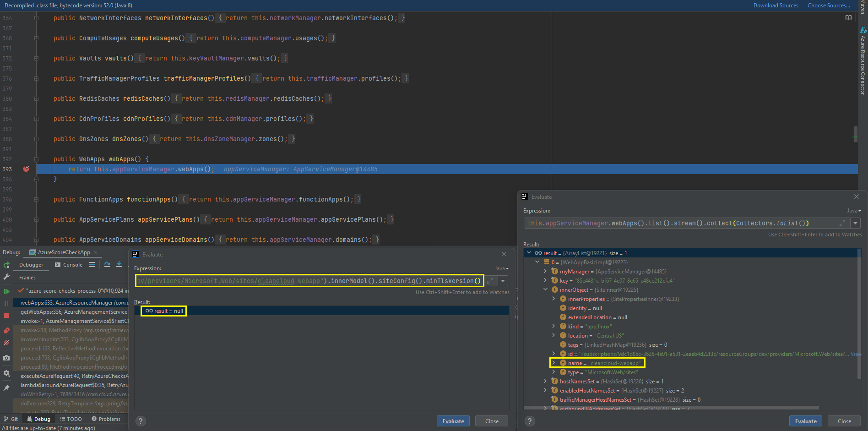Open View Breakpoints icon

(x=6, y=330)
